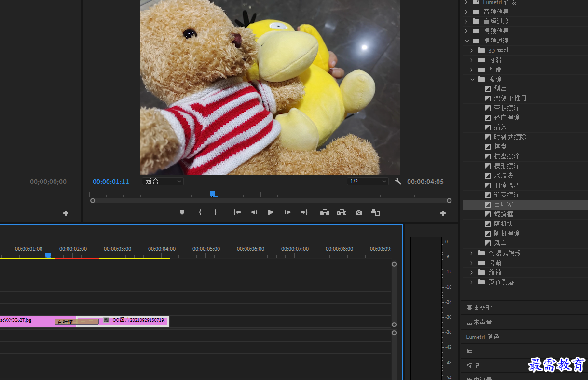This screenshot has width=588, height=380.
Task: Select the QQ图片20210929150719 clip in timeline
Action: tap(123, 321)
